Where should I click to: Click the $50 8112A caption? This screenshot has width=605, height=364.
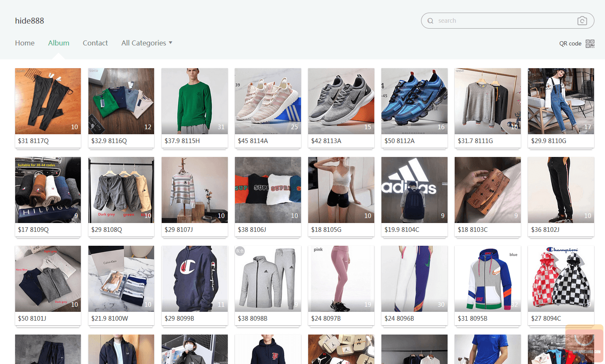pyautogui.click(x=399, y=141)
